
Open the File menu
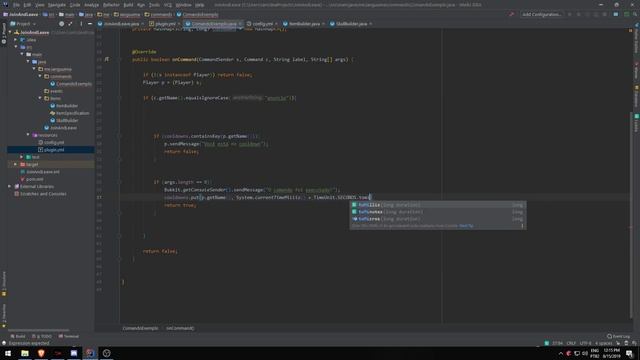(16, 5)
